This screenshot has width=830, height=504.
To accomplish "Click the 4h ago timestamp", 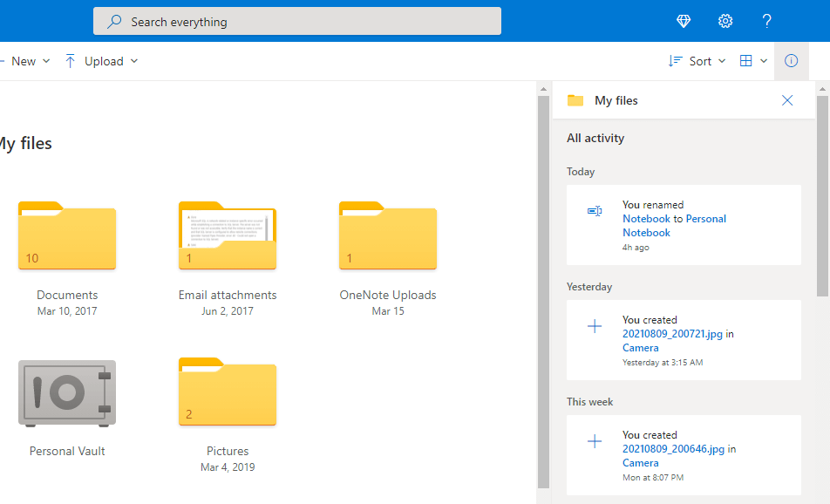I will (636, 248).
